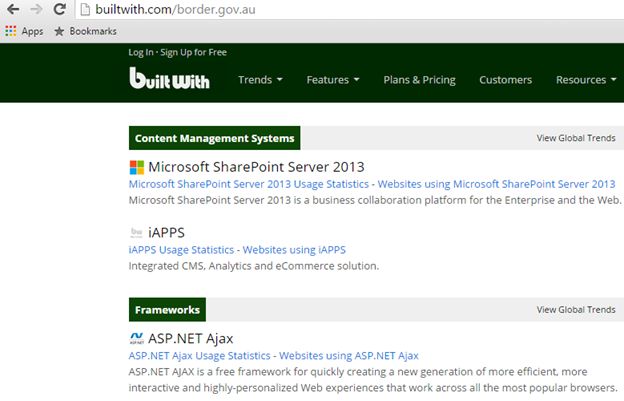Click the Log In link
Screen dimensions: 624x401
pyautogui.click(x=140, y=52)
